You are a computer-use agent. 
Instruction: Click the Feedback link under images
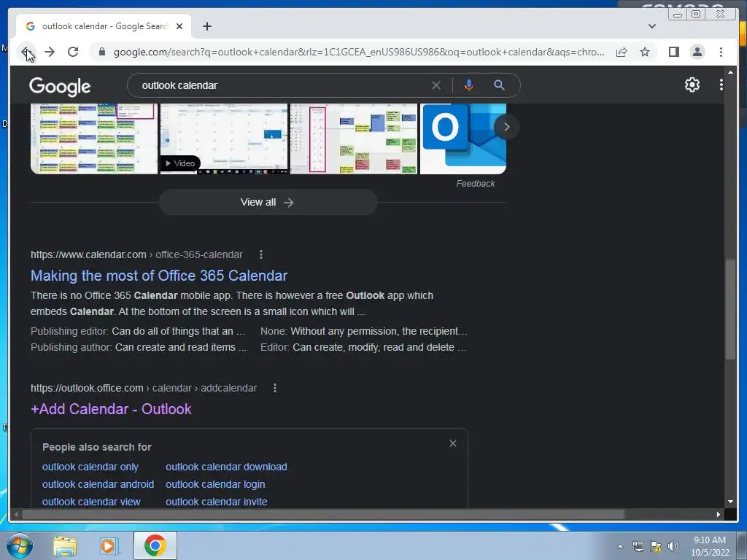(476, 184)
